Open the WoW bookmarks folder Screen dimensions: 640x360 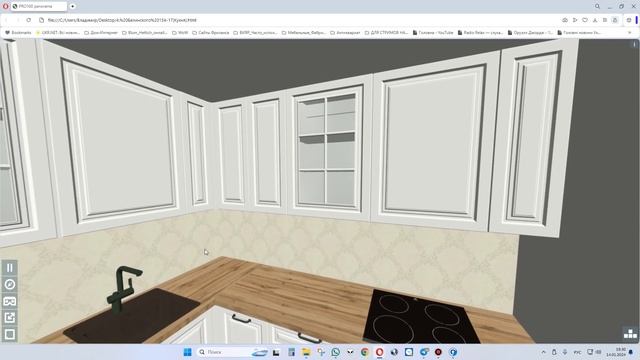click(x=180, y=33)
